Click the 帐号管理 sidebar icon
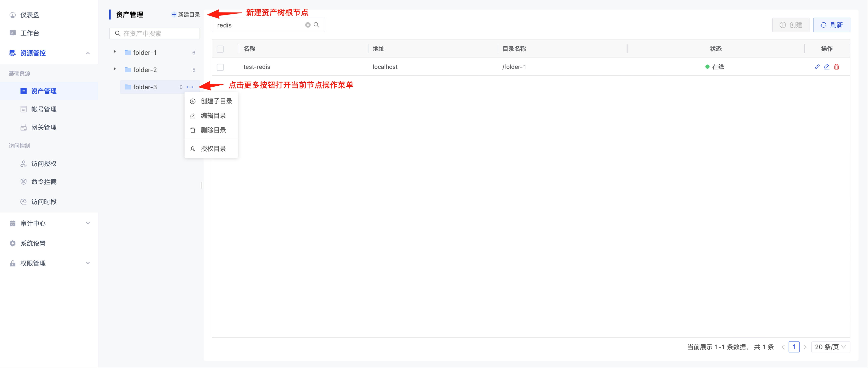Viewport: 868px width, 368px height. [24, 109]
